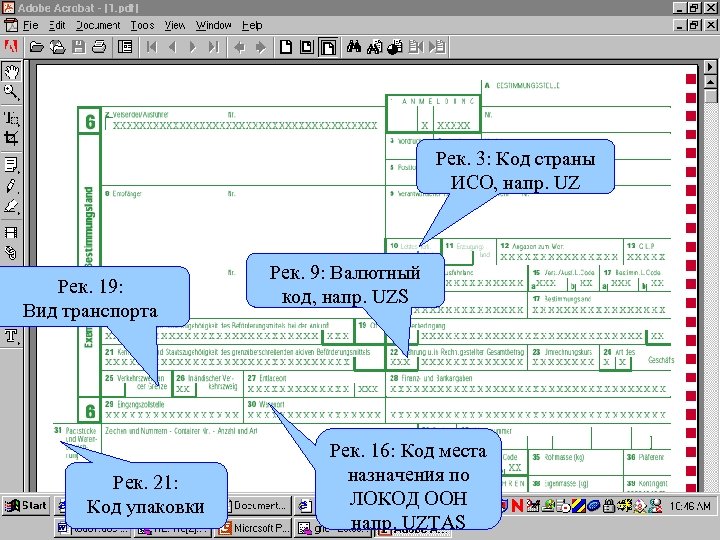Open the File menu

pos(30,25)
